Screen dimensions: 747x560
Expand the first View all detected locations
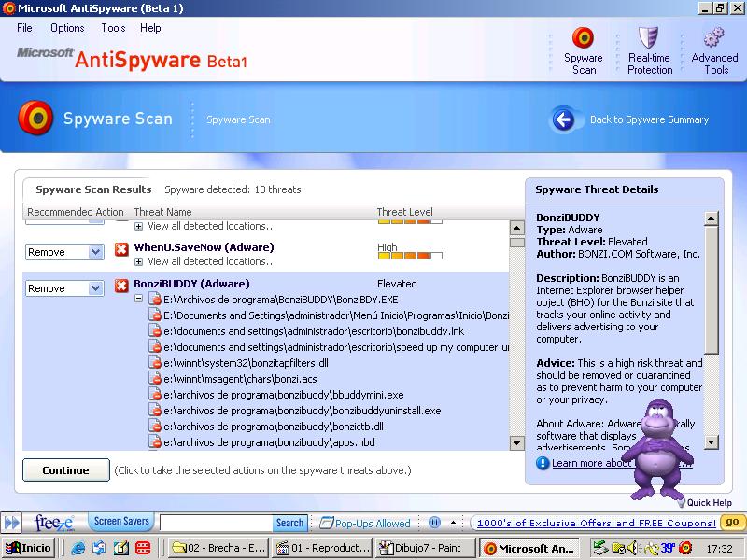click(138, 226)
